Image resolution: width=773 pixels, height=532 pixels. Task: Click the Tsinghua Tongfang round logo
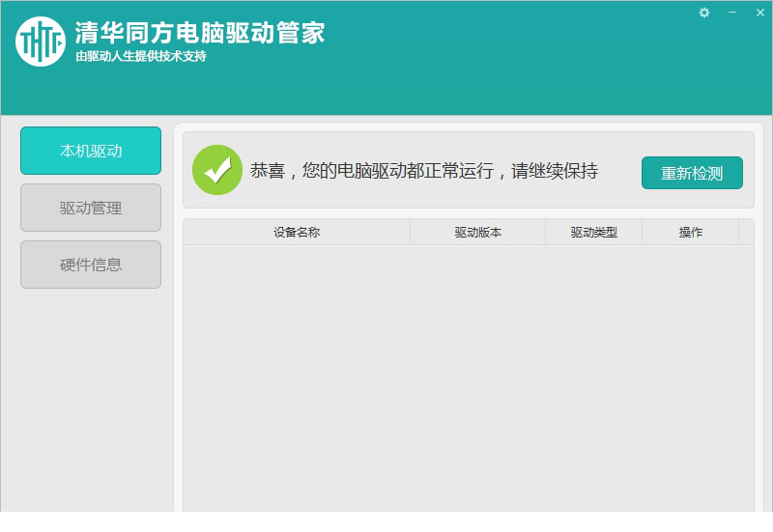(41, 42)
